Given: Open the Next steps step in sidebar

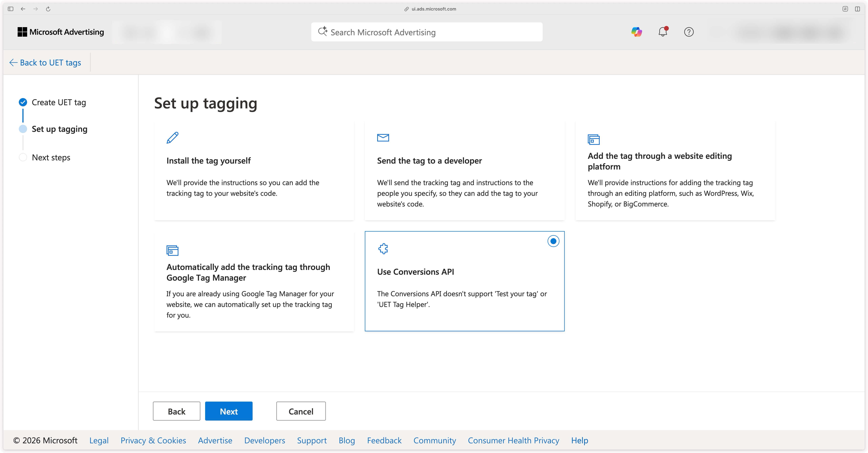Looking at the screenshot, I should click(51, 157).
